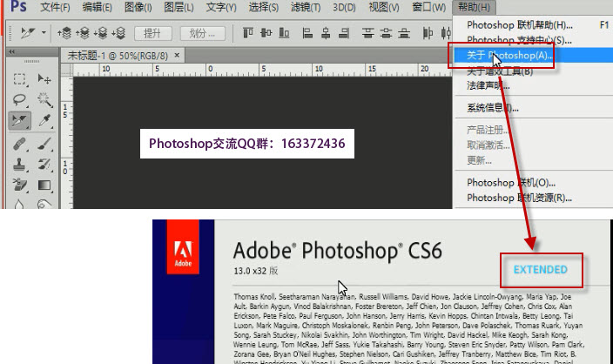Select the Eraser tool
Image resolution: width=613 pixels, height=364 pixels.
pos(19,185)
